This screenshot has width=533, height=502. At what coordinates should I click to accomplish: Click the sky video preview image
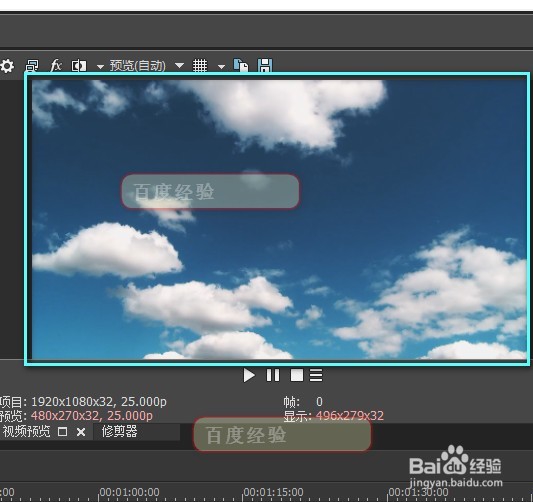pos(279,219)
